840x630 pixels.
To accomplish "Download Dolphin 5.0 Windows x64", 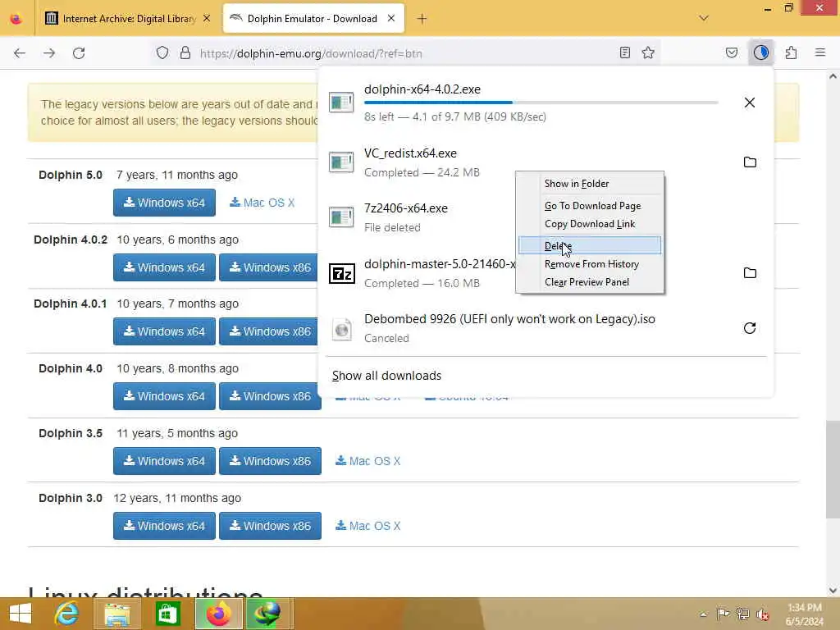I will tap(164, 203).
